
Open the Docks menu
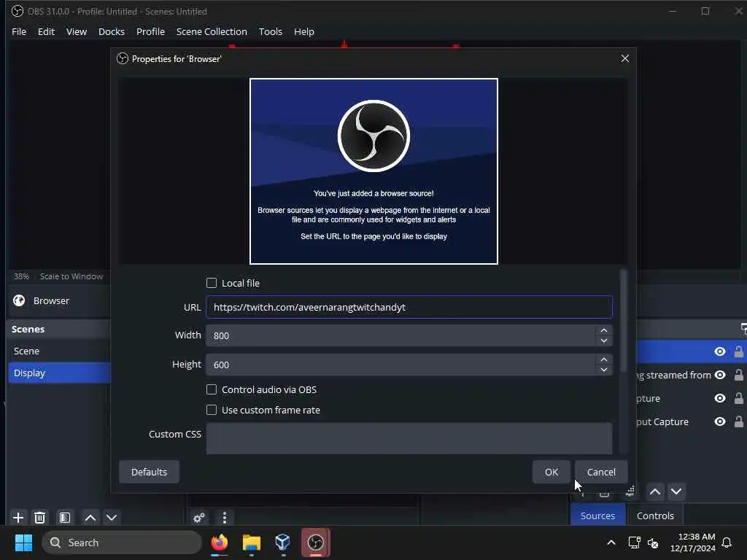(x=112, y=31)
